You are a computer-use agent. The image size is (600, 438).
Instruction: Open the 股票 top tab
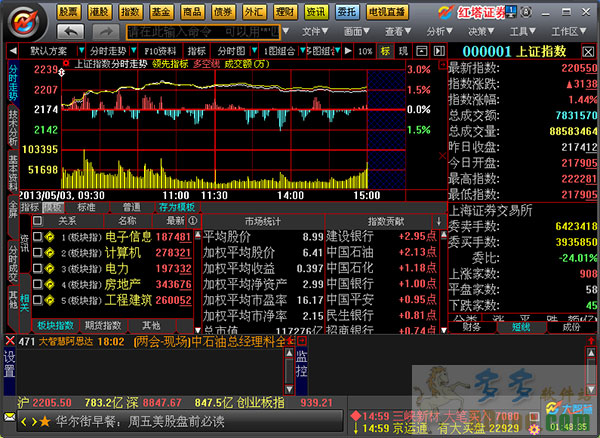[x=69, y=12]
